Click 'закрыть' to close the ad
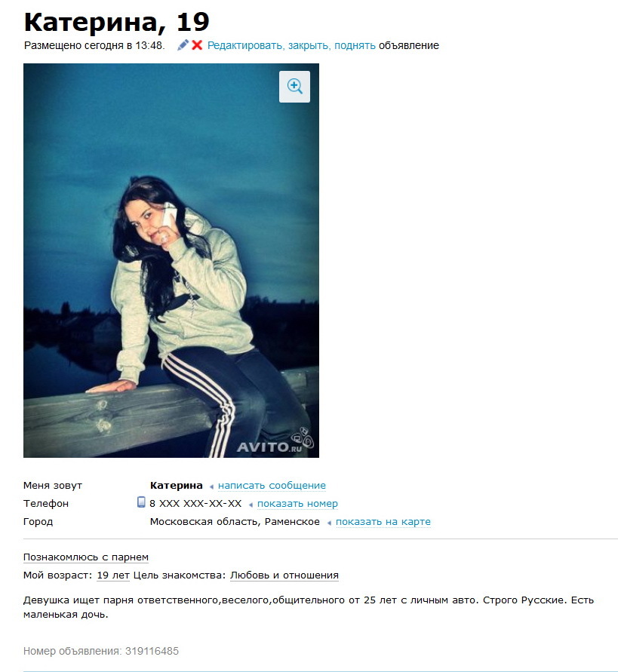This screenshot has height=672, width=618. [309, 45]
